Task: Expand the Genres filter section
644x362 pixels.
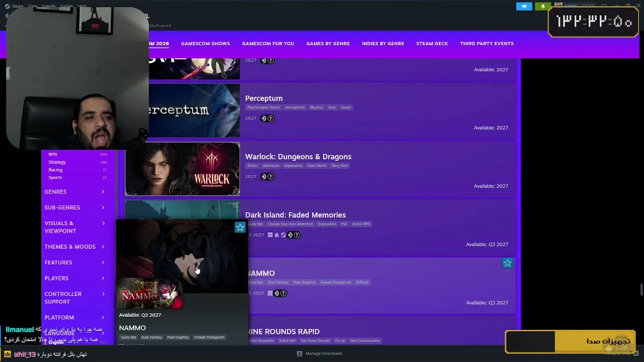Action: (75, 192)
